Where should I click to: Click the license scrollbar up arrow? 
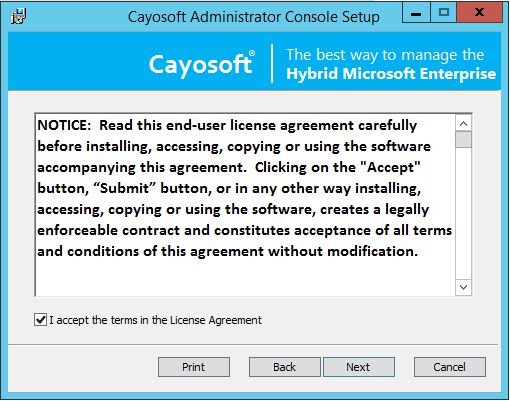click(463, 124)
